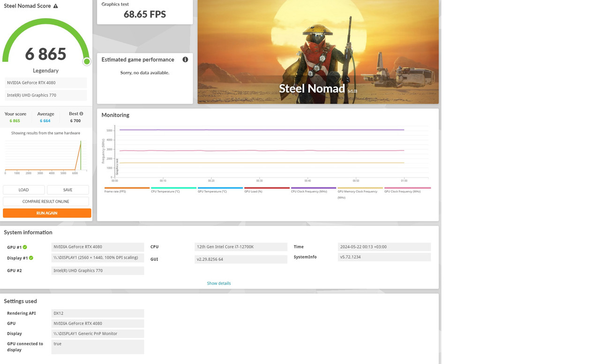Screen dimensions: 600x364
Task: Click the green check beside Display #1
Action: click(31, 258)
